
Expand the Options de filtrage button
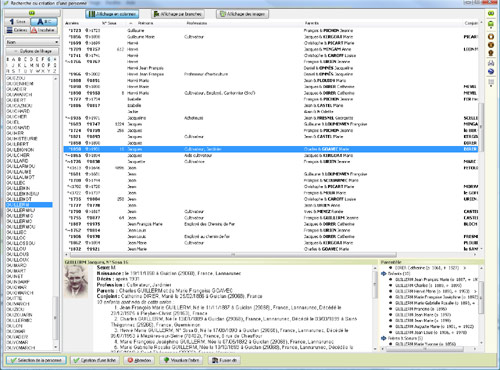(x=32, y=51)
